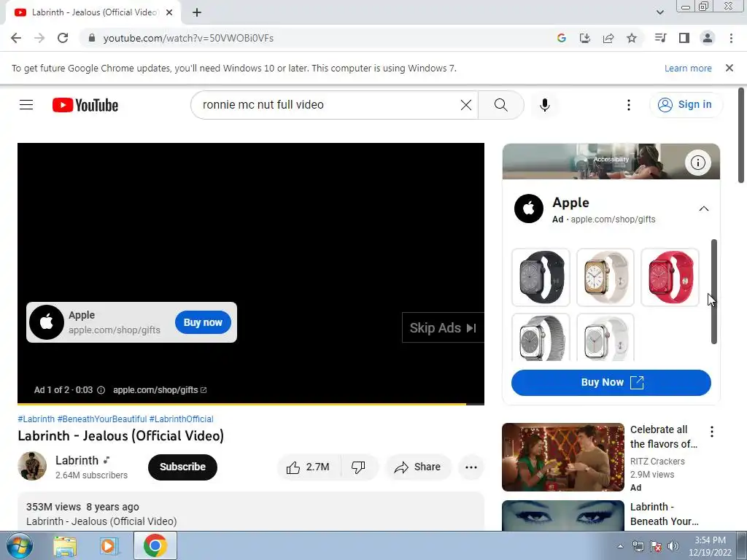Image resolution: width=747 pixels, height=560 pixels.
Task: Open the ad info circle icon in the player
Action: click(101, 390)
